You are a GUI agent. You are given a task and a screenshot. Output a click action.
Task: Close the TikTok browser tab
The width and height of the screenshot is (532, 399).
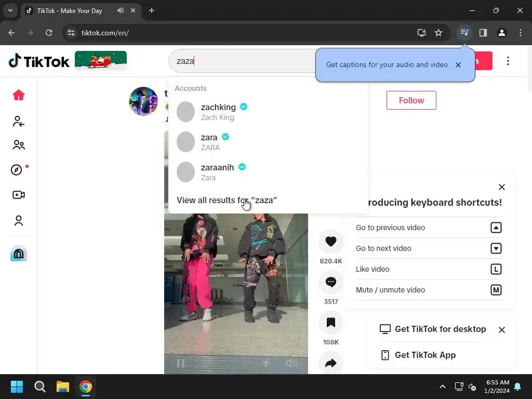click(133, 10)
